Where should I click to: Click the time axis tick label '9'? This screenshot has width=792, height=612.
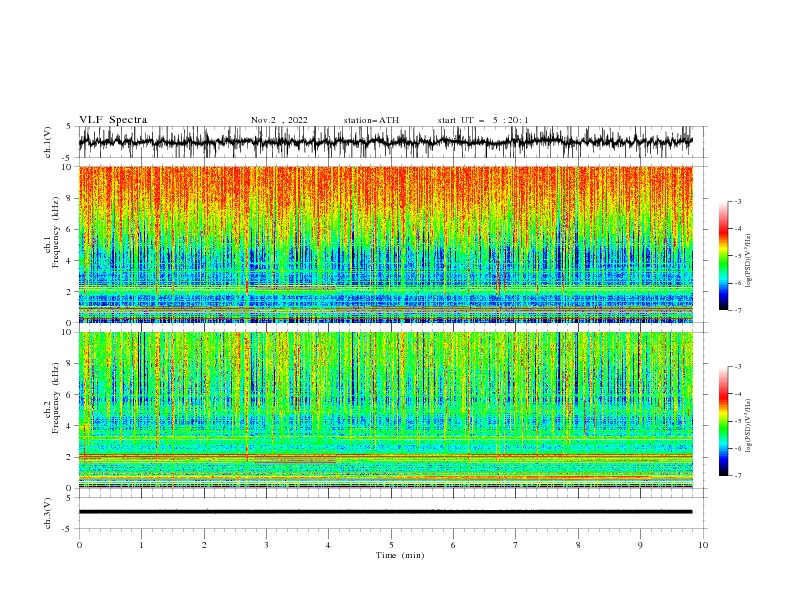[x=640, y=545]
